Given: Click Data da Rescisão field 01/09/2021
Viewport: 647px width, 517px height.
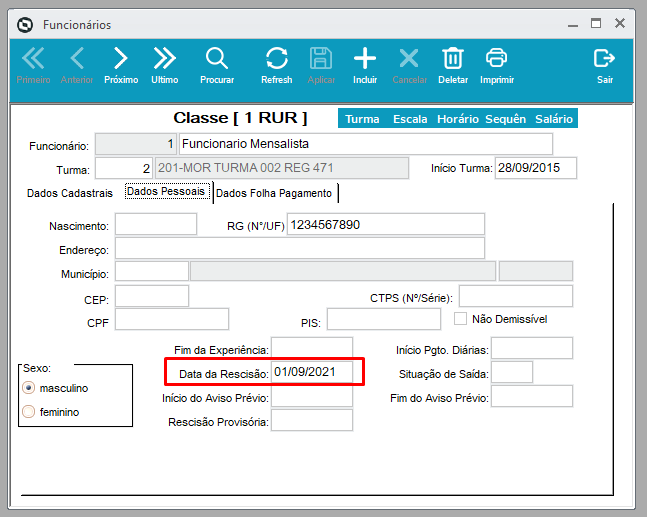Looking at the screenshot, I should point(312,372).
